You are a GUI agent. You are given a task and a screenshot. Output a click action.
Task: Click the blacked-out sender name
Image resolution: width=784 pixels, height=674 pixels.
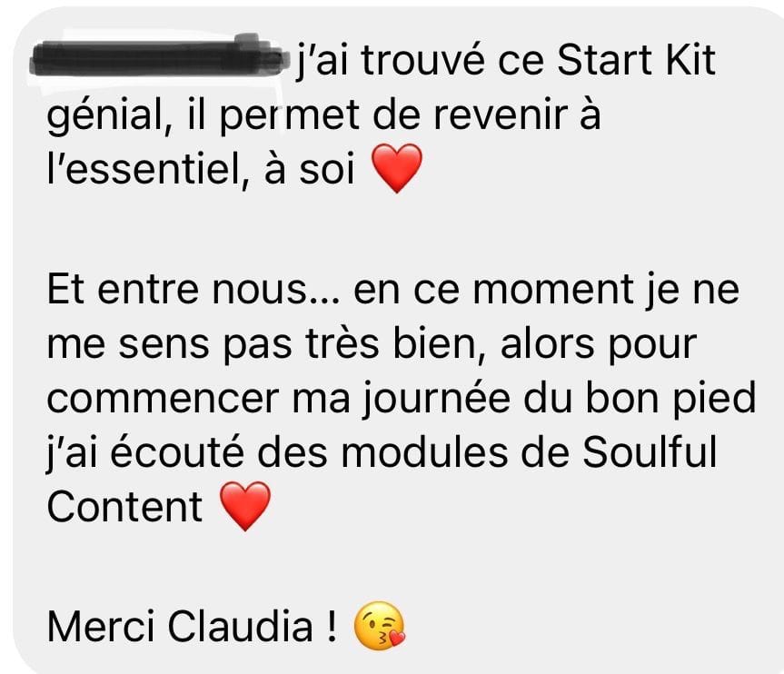(x=160, y=56)
